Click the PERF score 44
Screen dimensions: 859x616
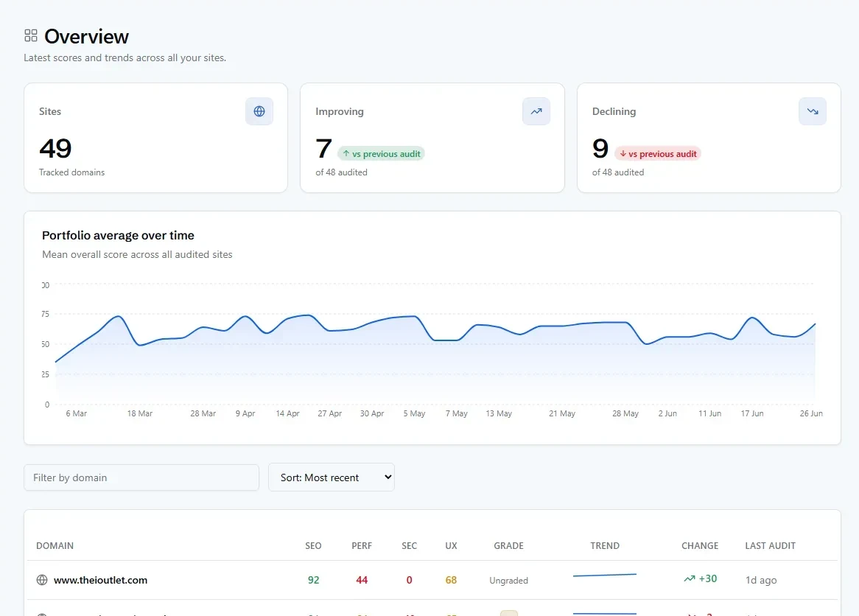click(362, 580)
